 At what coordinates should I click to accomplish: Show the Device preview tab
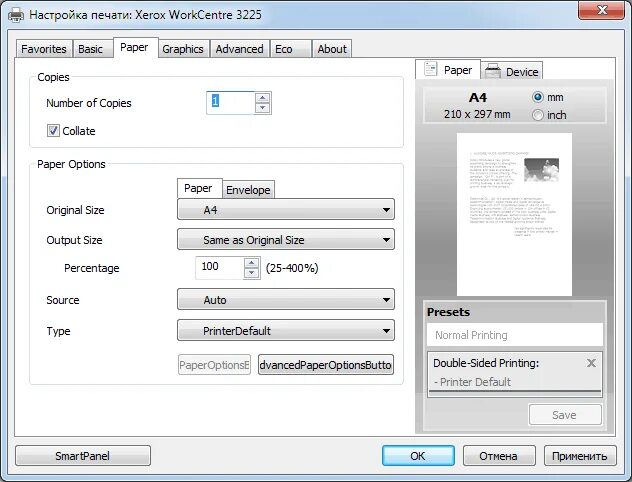click(x=513, y=71)
